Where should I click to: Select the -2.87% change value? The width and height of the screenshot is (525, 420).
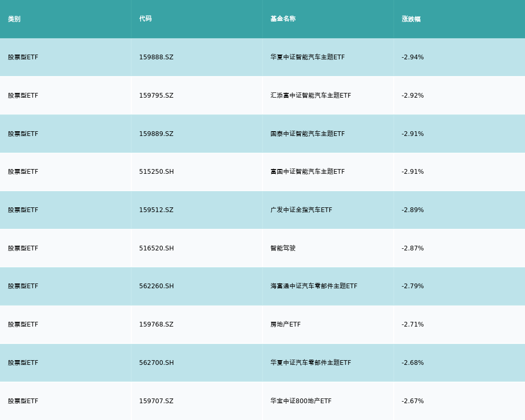(x=413, y=248)
